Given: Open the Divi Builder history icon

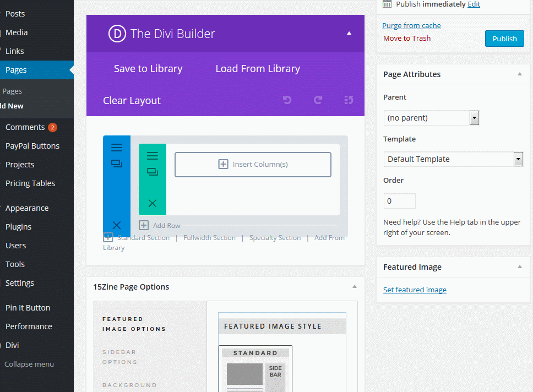Looking at the screenshot, I should 349,100.
